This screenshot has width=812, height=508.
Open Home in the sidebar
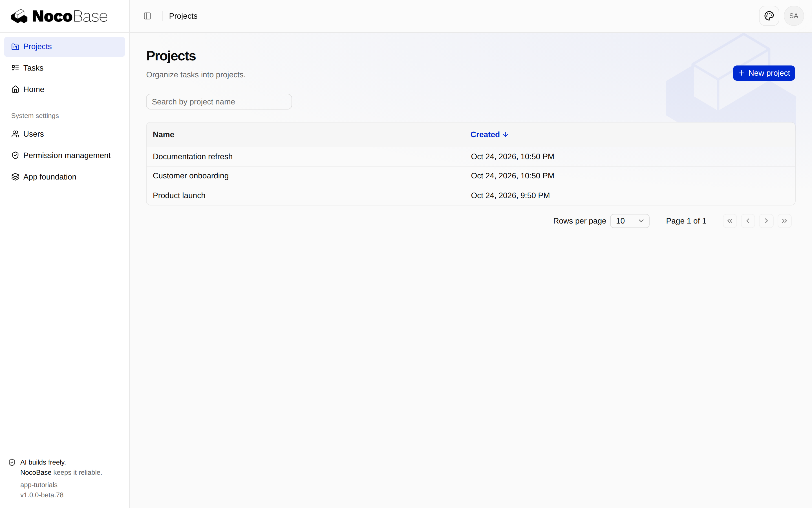[64, 89]
